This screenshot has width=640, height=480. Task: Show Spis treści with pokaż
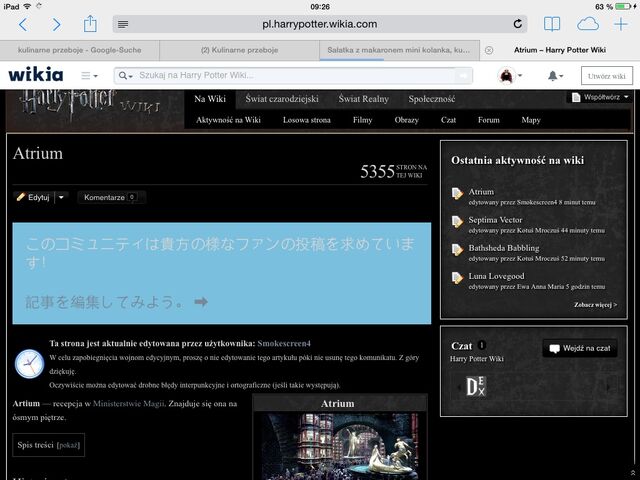point(68,445)
